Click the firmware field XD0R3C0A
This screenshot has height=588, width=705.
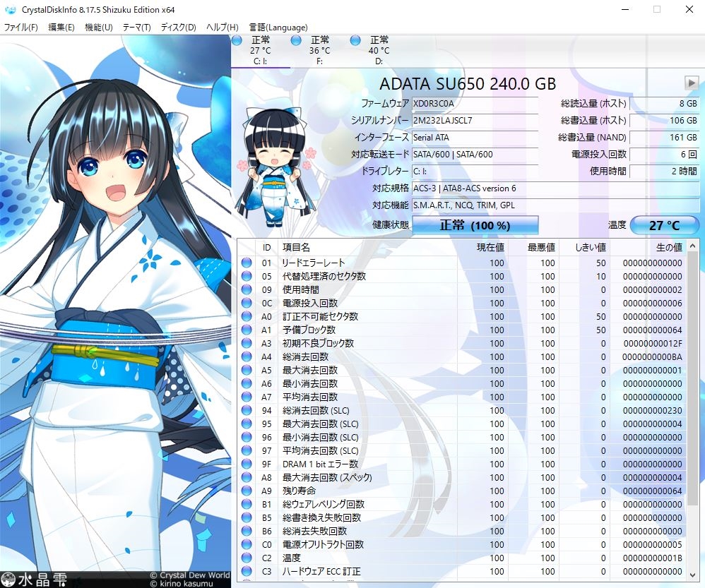point(475,103)
